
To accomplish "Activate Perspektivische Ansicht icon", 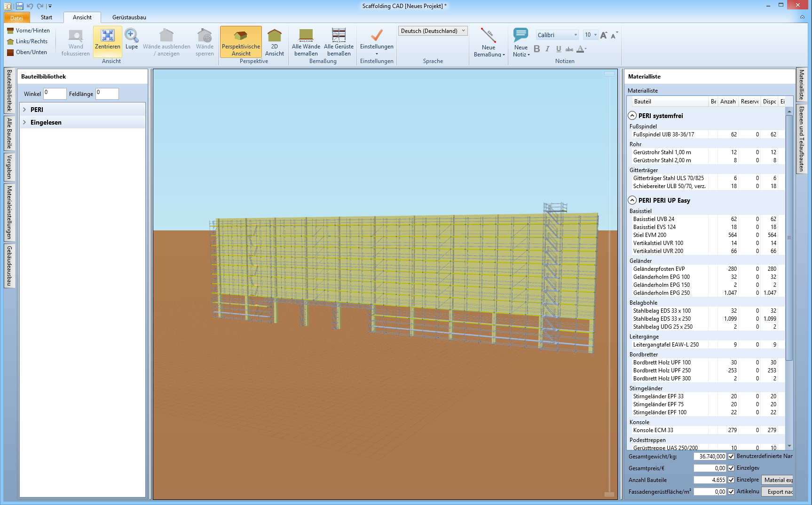I will pos(241,36).
